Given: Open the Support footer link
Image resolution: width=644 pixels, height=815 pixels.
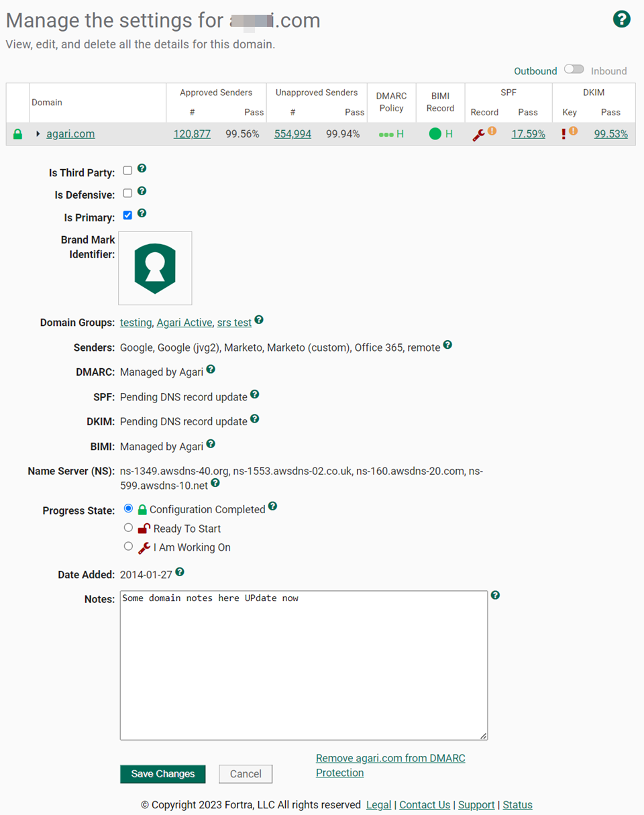Looking at the screenshot, I should [x=476, y=805].
